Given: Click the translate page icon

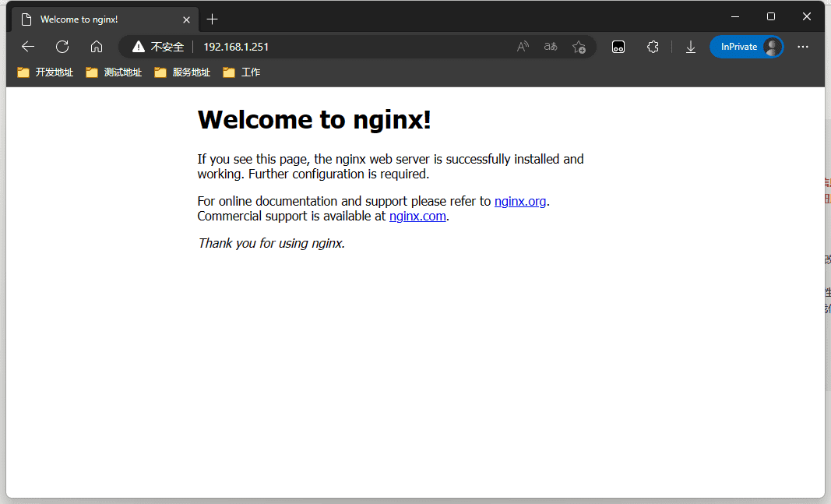Looking at the screenshot, I should [x=551, y=47].
